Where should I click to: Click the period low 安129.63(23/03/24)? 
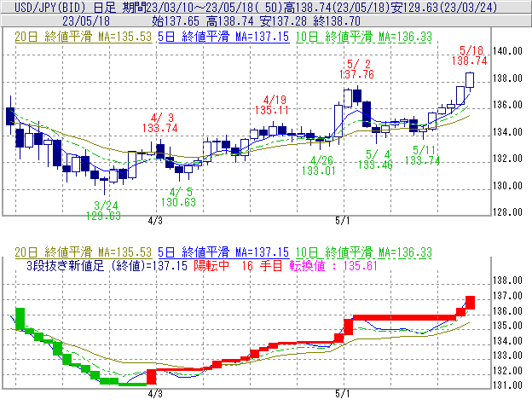coord(443,7)
